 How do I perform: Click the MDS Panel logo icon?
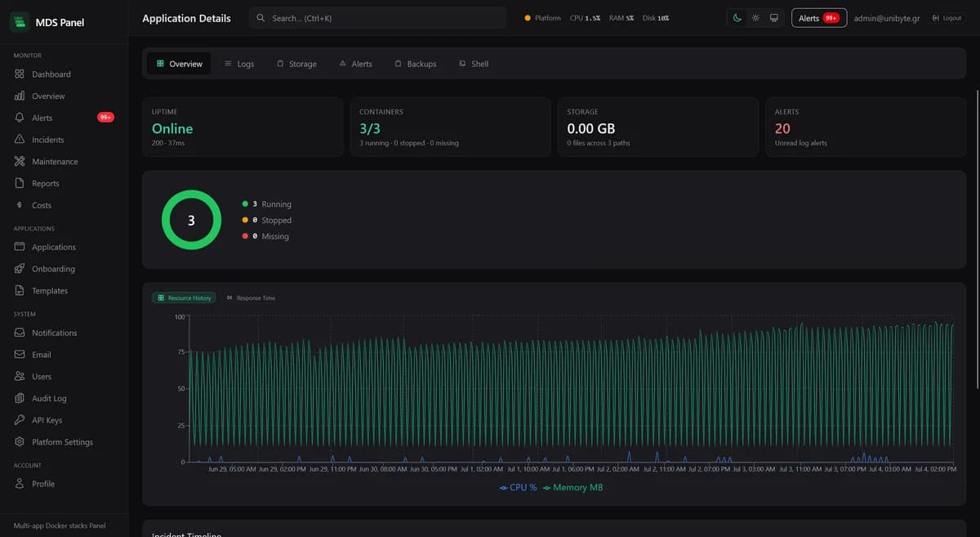coord(20,22)
